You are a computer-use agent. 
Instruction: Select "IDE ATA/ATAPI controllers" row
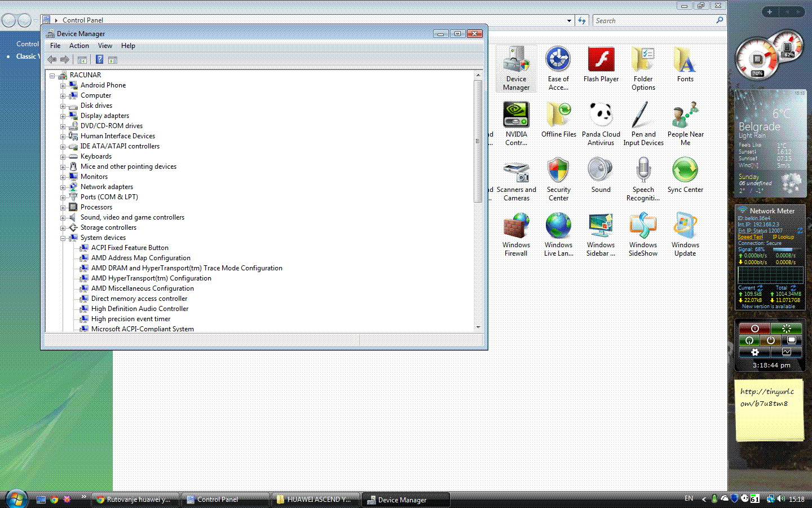(120, 147)
